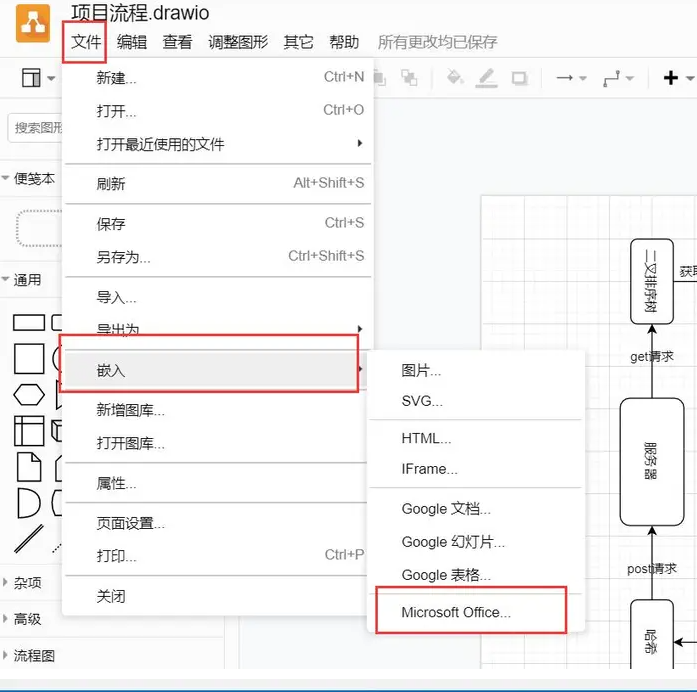The width and height of the screenshot is (697, 692).
Task: Click the plus insert icon
Action: (670, 78)
